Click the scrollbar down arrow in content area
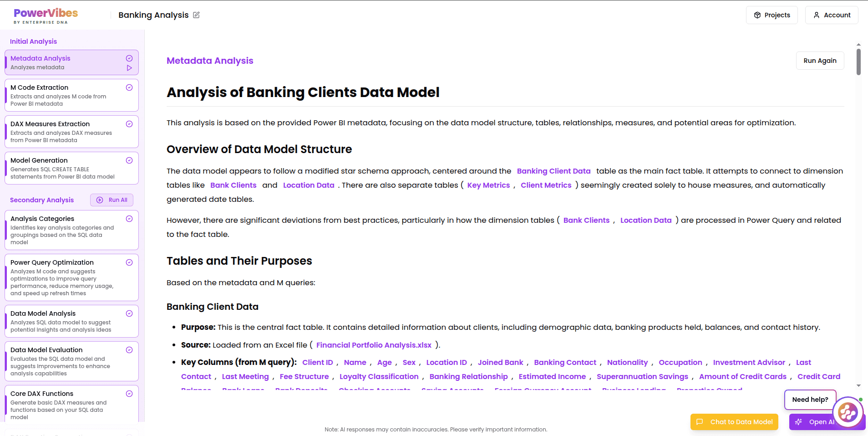This screenshot has width=868, height=436. click(858, 386)
